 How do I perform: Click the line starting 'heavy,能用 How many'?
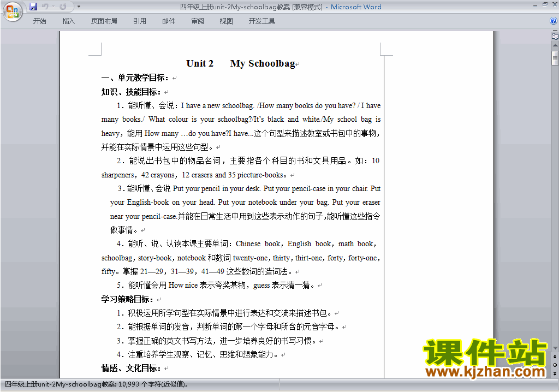241,133
